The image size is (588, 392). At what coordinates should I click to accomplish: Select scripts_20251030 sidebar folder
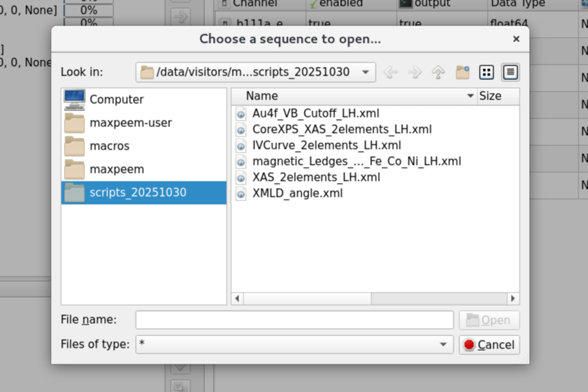pyautogui.click(x=137, y=192)
